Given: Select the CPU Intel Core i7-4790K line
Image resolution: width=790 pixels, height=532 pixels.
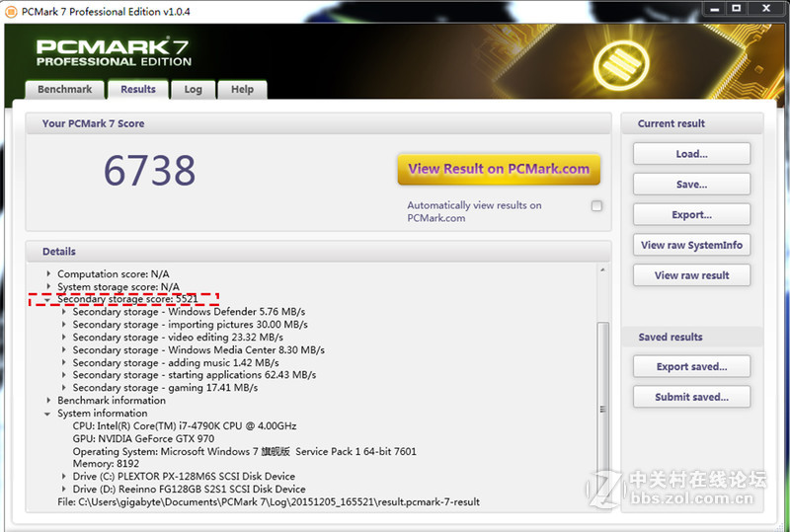Looking at the screenshot, I should 185,425.
